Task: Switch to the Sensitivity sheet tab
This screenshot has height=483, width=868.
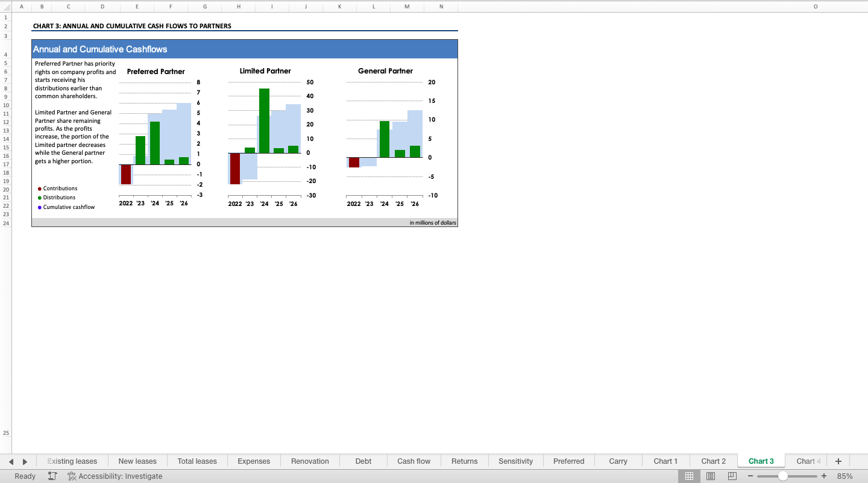Action: (x=515, y=461)
